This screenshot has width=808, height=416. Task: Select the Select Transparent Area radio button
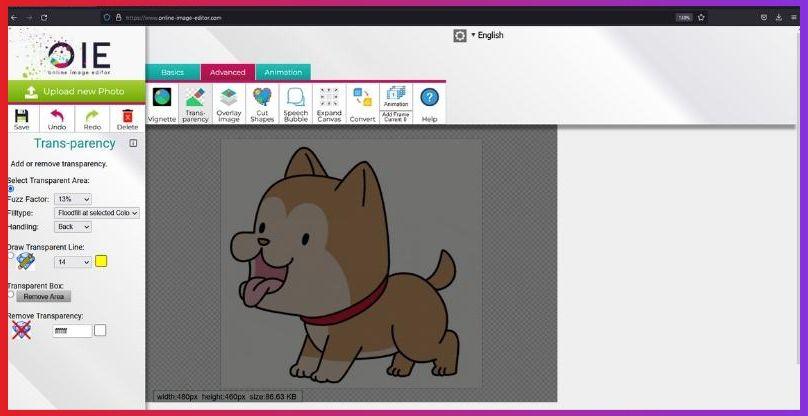[11, 189]
